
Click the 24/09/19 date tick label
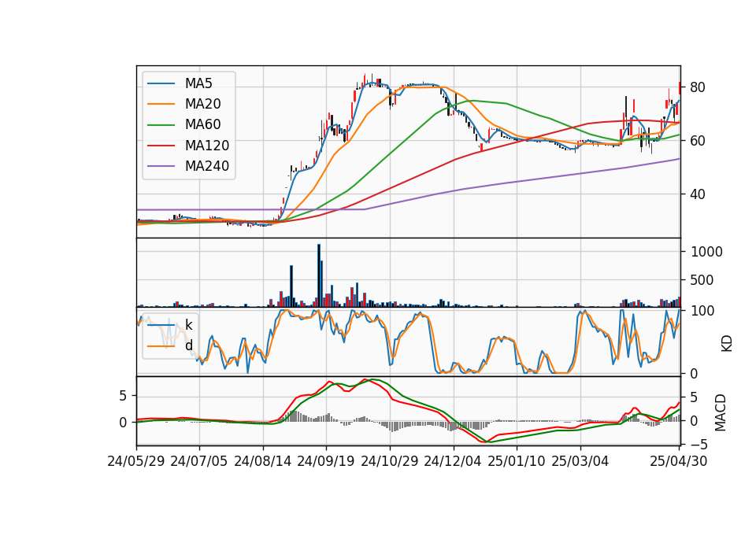click(x=325, y=461)
